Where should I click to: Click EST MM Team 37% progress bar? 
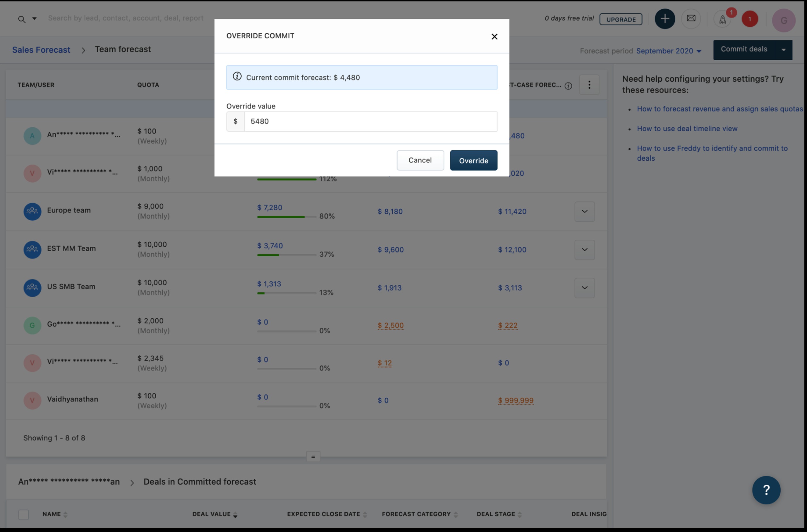click(x=287, y=255)
